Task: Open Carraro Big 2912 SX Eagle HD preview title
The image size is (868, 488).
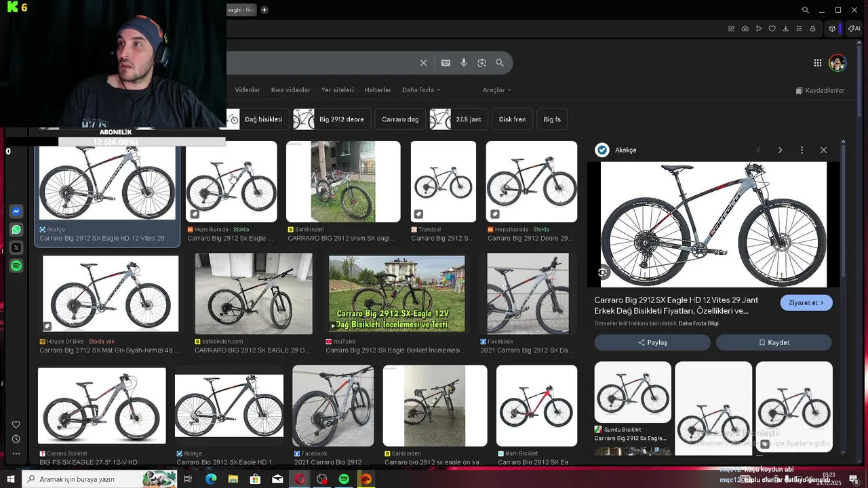Action: pyautogui.click(x=676, y=305)
